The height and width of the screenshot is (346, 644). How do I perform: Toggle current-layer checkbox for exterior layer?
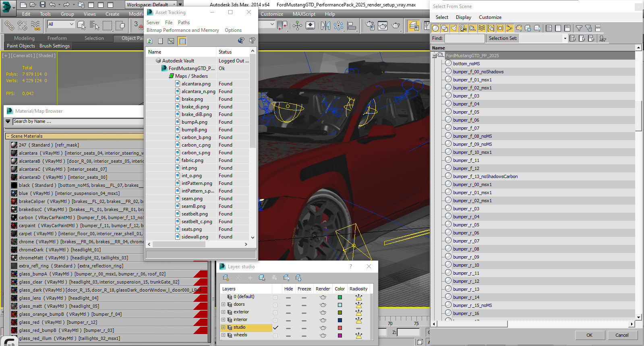[x=275, y=313]
